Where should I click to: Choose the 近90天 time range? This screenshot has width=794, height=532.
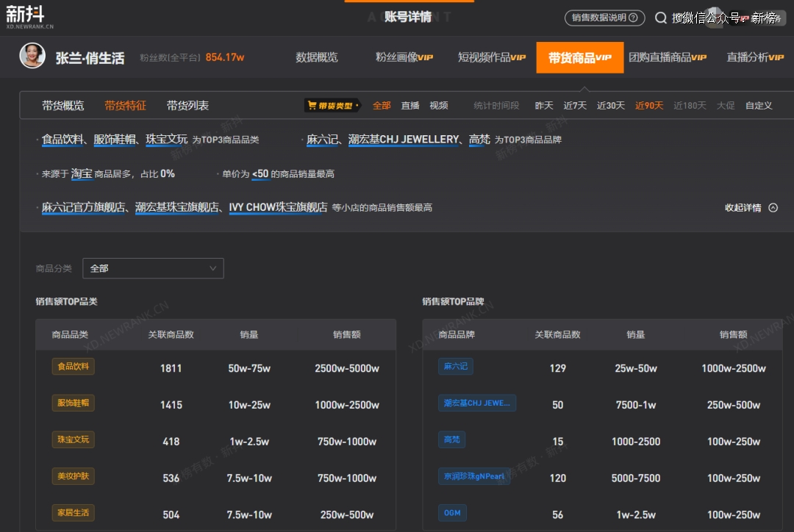(649, 105)
